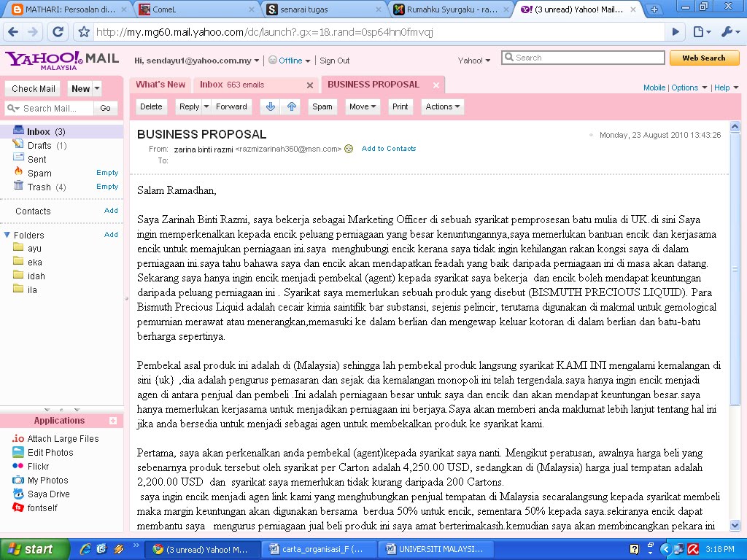Open the ayu folder
This screenshot has width=747, height=560.
tap(34, 248)
